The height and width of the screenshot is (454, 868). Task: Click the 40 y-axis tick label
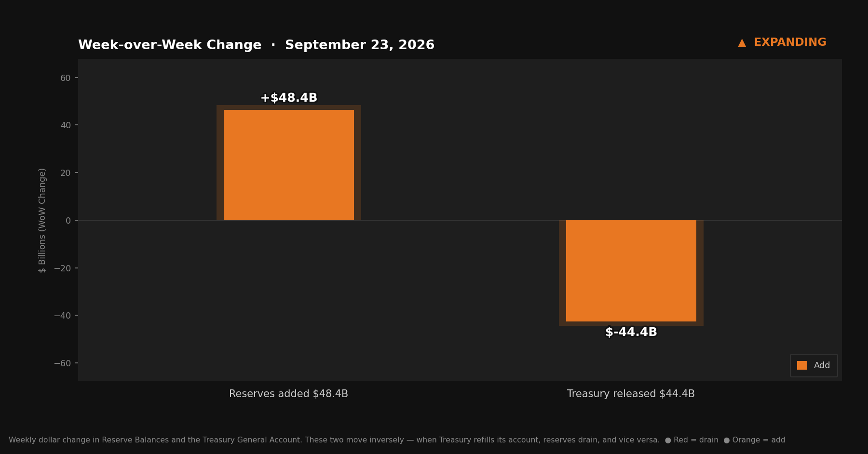[x=65, y=125]
